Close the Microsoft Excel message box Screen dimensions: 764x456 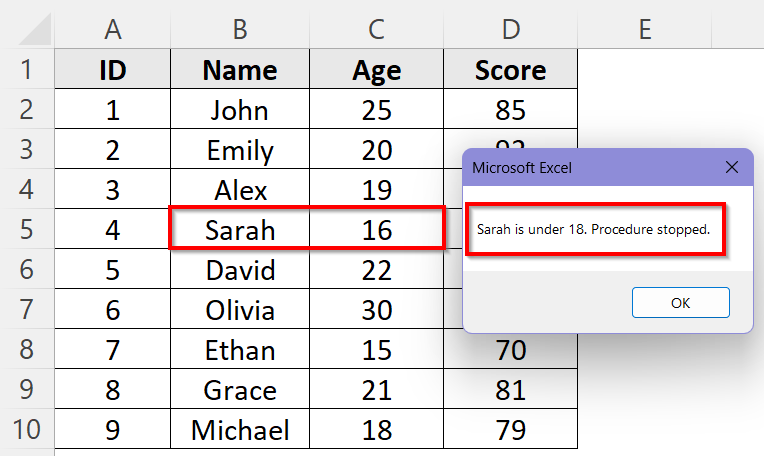(732, 167)
